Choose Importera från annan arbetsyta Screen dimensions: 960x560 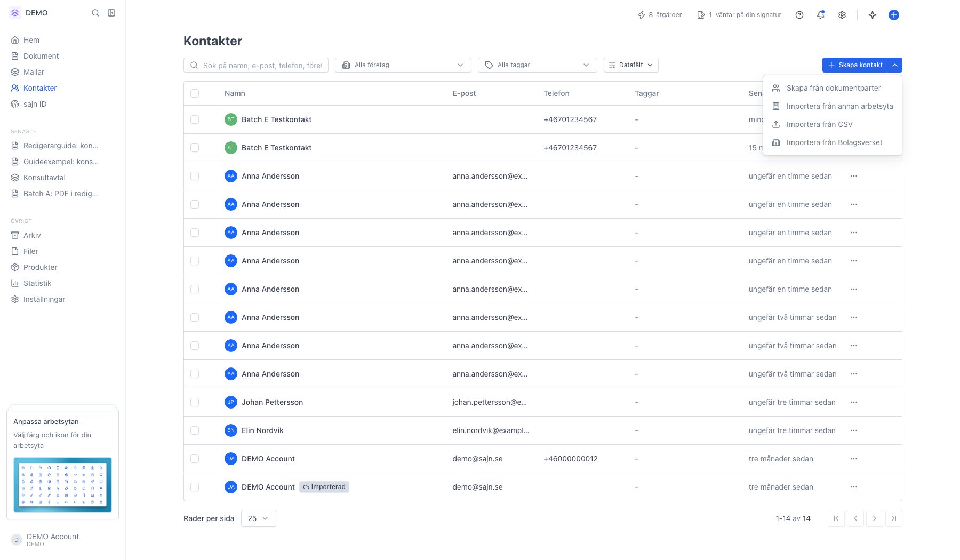pyautogui.click(x=833, y=106)
